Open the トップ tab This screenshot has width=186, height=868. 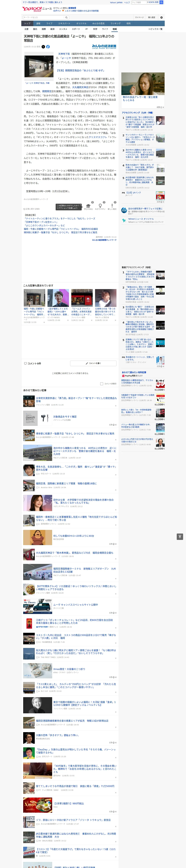click(27, 23)
